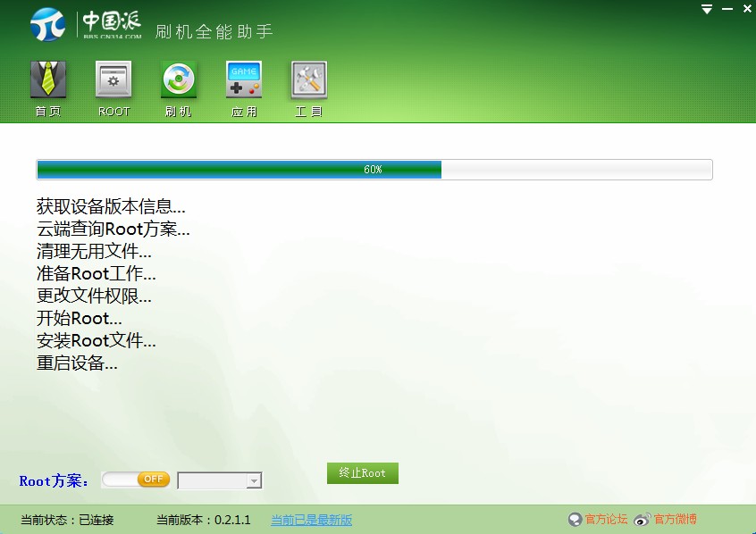
Task: Click the 重启设备... log line
Action: [77, 363]
